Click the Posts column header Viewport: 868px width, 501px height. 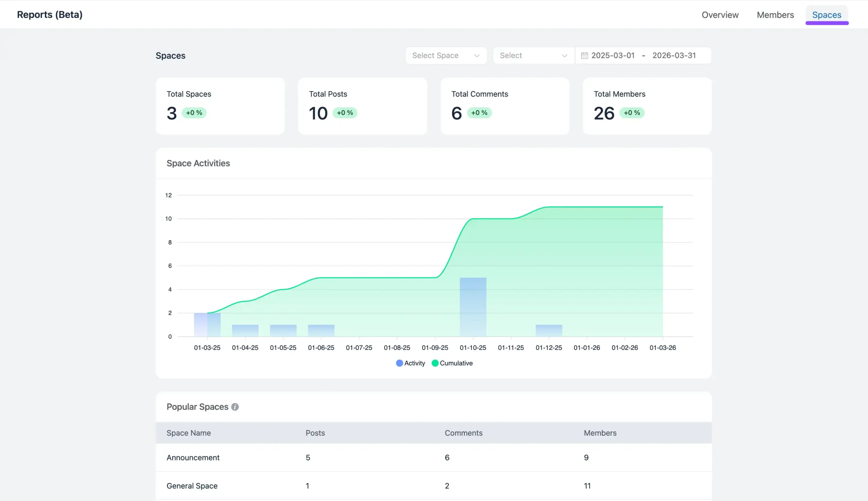tap(315, 433)
